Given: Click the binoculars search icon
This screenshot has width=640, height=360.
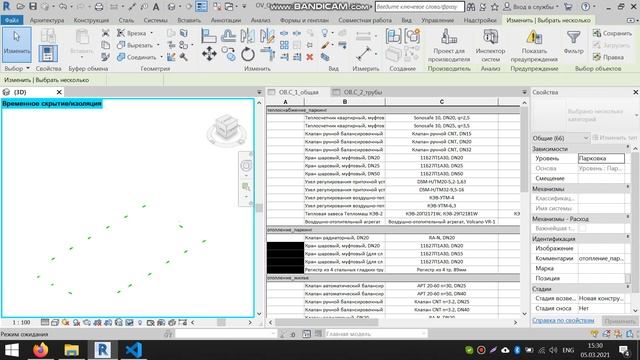Looking at the screenshot, I should 471,7.
